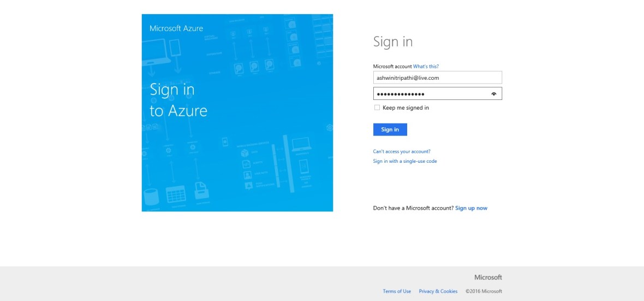The width and height of the screenshot is (644, 301).
Task: Click the Microsoft account label text
Action: click(392, 66)
